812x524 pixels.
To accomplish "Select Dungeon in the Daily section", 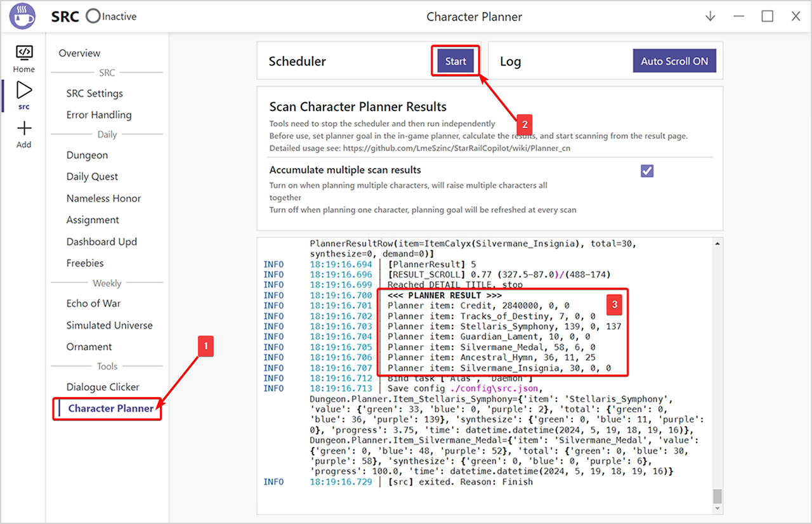I will click(x=87, y=155).
